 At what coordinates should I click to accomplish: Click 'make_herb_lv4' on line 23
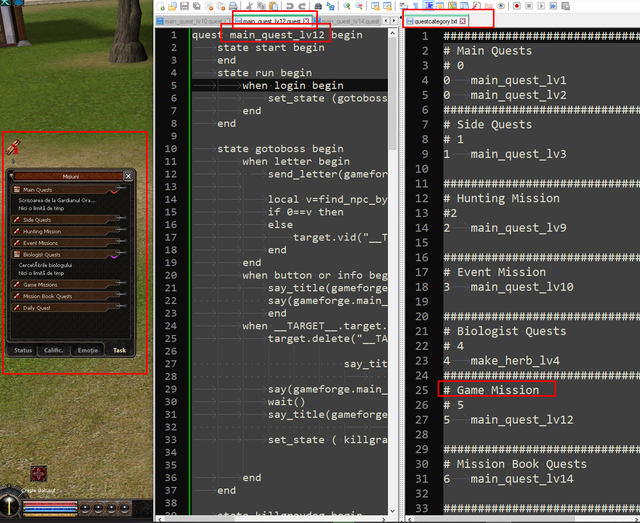[x=515, y=361]
